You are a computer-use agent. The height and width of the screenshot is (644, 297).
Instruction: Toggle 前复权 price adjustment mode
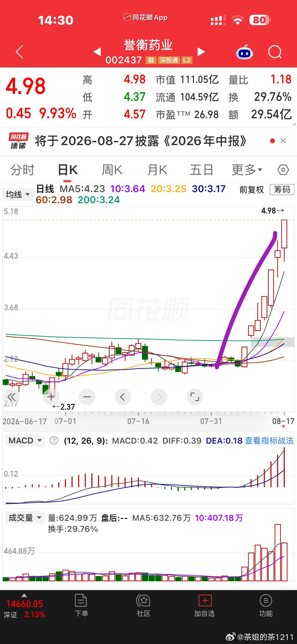[251, 190]
